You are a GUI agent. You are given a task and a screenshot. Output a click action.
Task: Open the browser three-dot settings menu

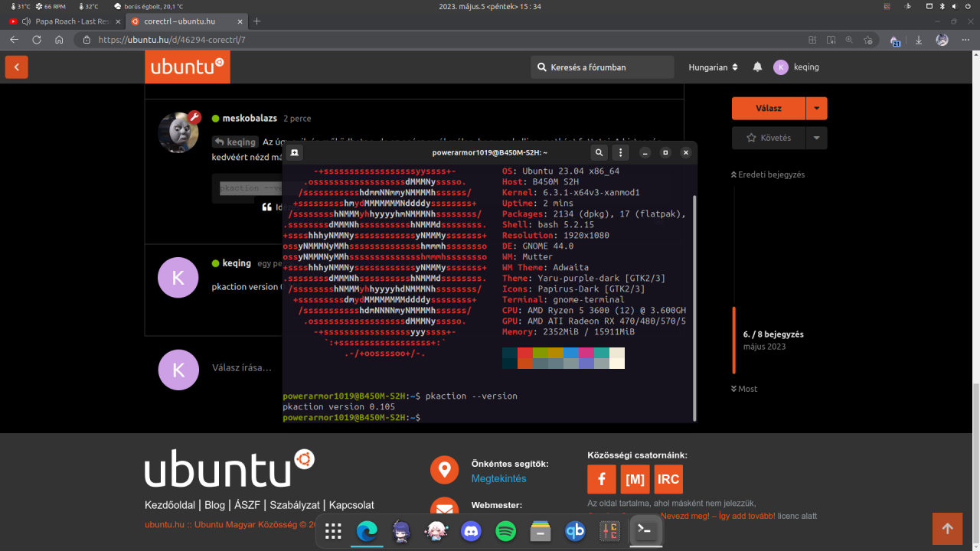pyautogui.click(x=965, y=39)
